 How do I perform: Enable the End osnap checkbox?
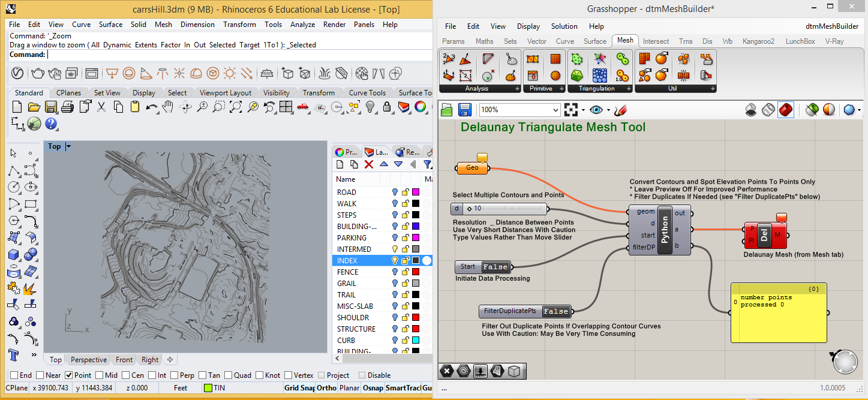point(14,375)
